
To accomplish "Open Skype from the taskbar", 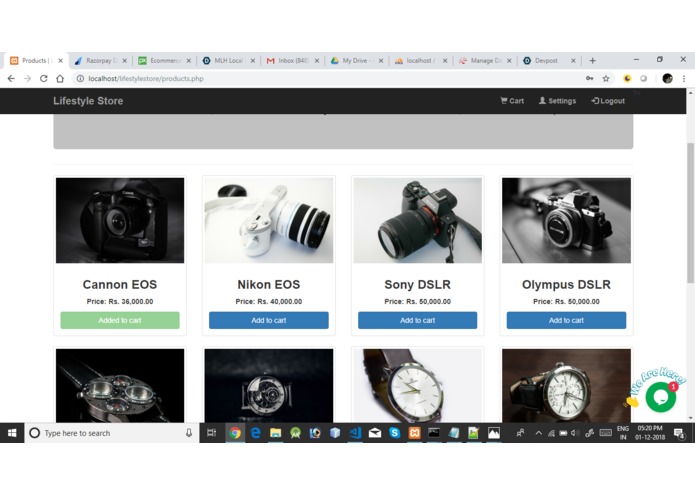I will pyautogui.click(x=394, y=433).
